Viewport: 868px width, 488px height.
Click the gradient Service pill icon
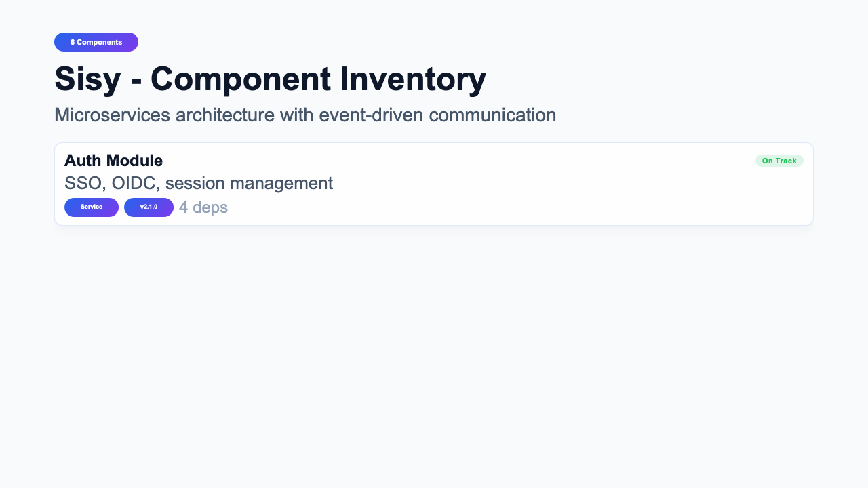91,207
